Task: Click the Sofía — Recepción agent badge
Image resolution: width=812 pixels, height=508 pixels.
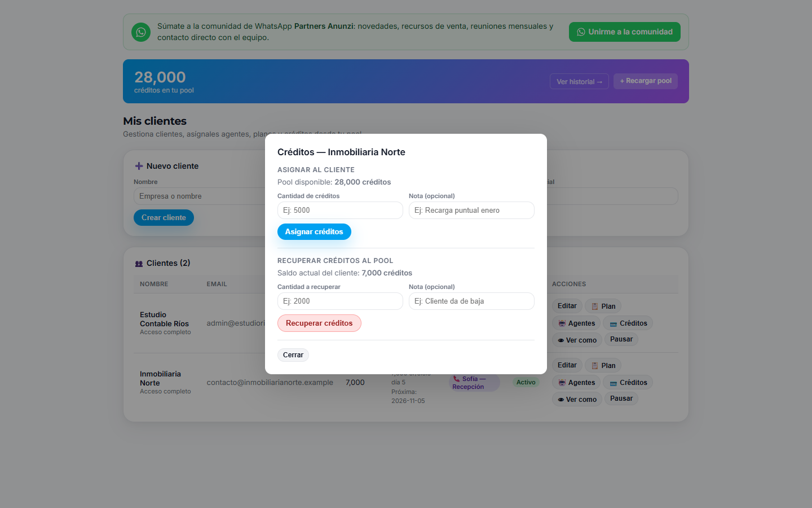Action: tap(474, 383)
